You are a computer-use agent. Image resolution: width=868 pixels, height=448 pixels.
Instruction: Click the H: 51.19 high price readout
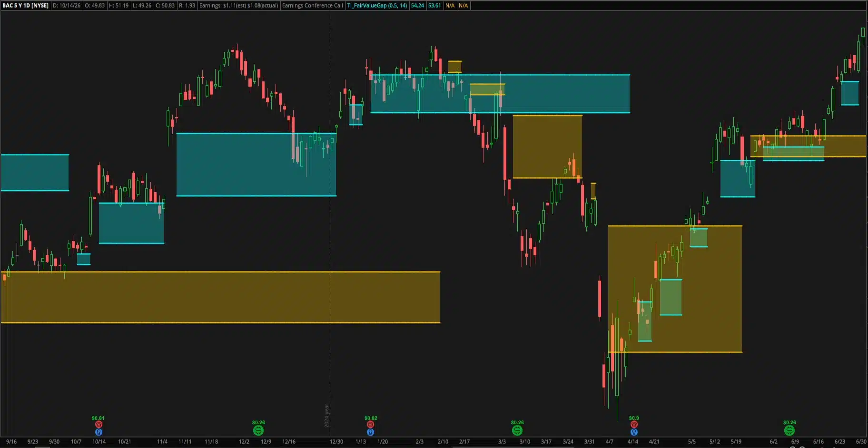click(118, 6)
